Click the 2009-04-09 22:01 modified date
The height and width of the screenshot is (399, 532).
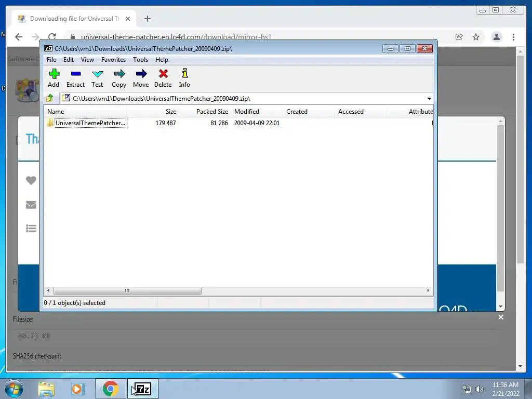[x=257, y=123]
